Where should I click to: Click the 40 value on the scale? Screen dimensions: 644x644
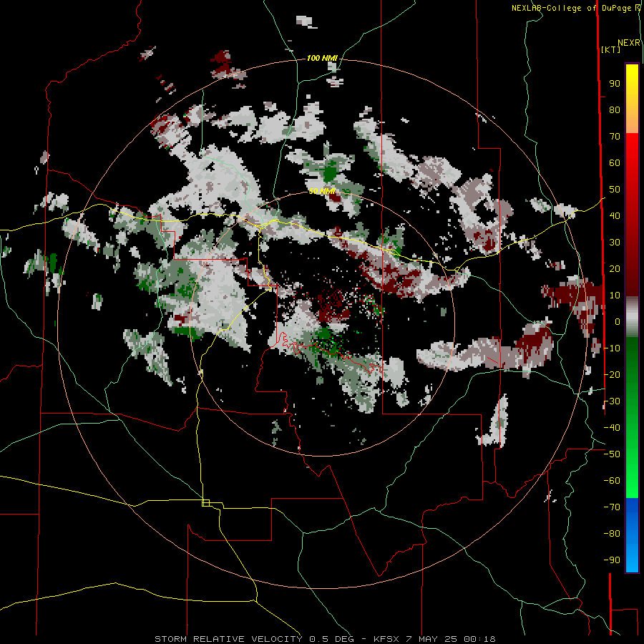[x=615, y=216]
